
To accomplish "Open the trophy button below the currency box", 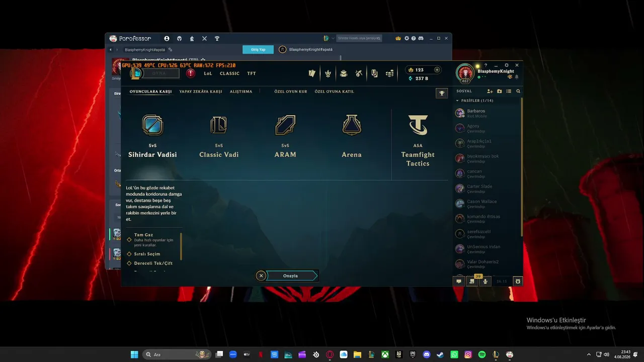I will point(442,93).
